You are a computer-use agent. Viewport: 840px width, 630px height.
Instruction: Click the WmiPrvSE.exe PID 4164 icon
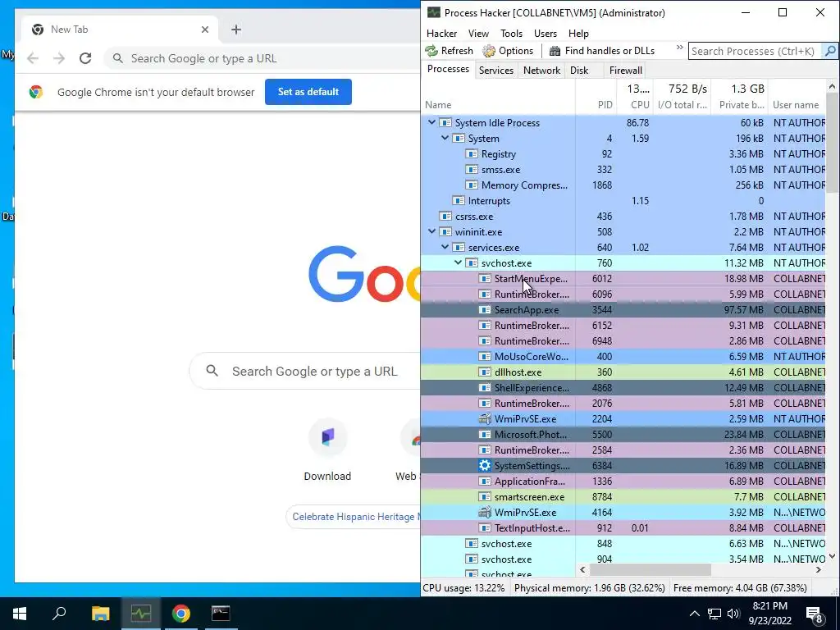pyautogui.click(x=485, y=512)
